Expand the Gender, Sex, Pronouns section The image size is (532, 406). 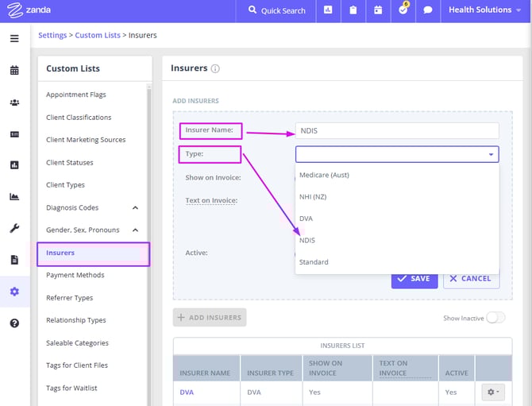[x=135, y=230]
